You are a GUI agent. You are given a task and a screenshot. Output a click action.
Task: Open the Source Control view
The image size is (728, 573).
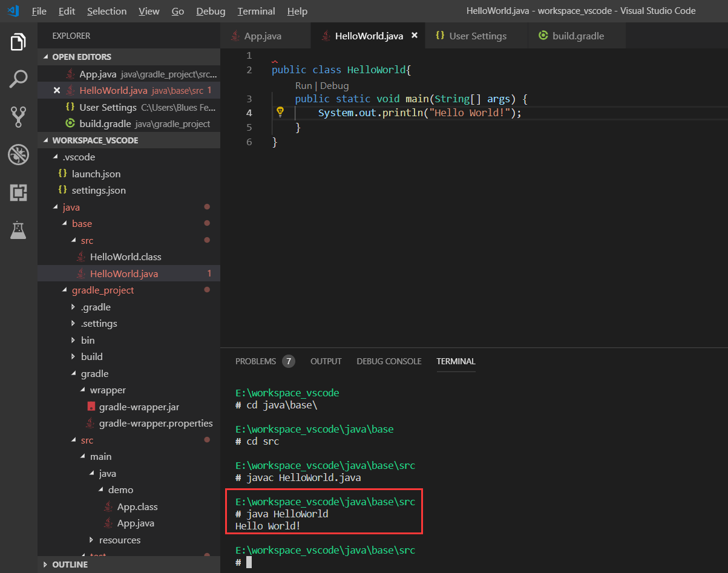(18, 116)
